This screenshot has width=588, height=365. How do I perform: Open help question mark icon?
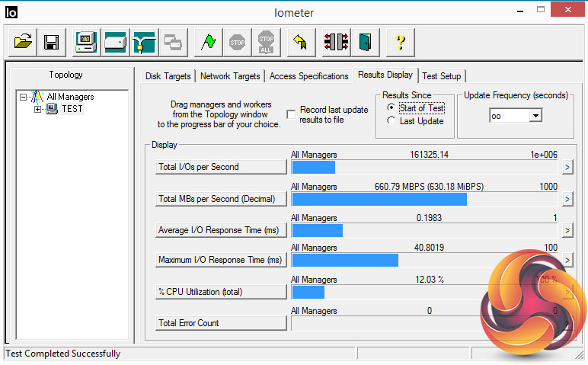coord(400,42)
